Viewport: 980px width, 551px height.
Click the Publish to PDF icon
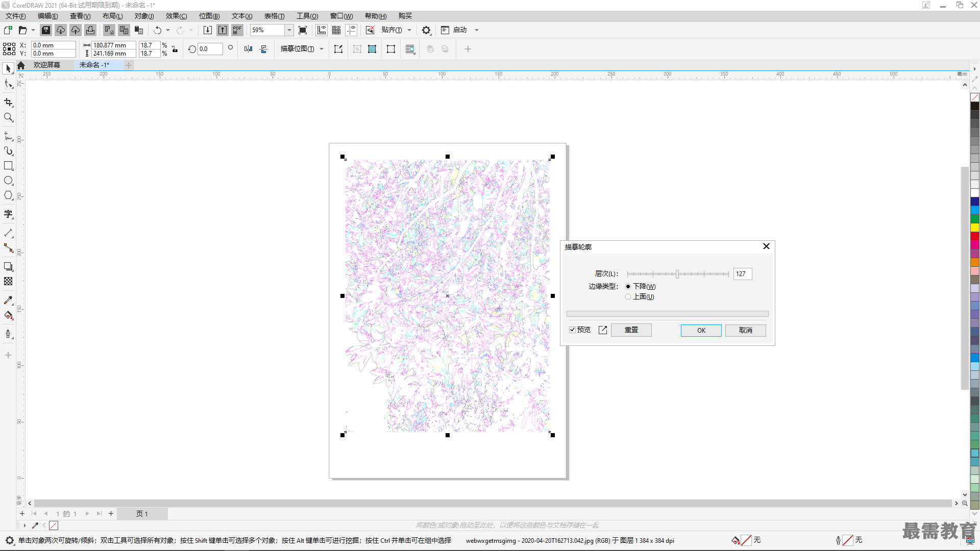(x=237, y=30)
